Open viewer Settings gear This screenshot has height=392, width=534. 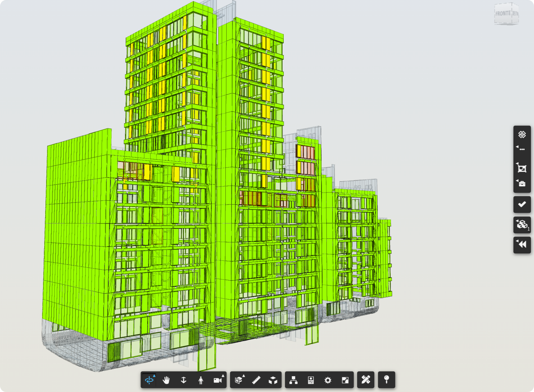click(328, 380)
